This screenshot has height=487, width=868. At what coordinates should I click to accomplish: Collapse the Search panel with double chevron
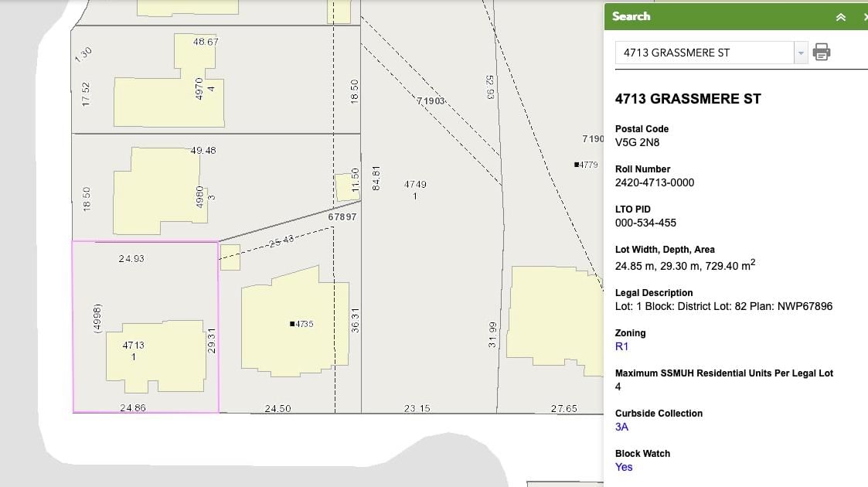click(x=840, y=17)
